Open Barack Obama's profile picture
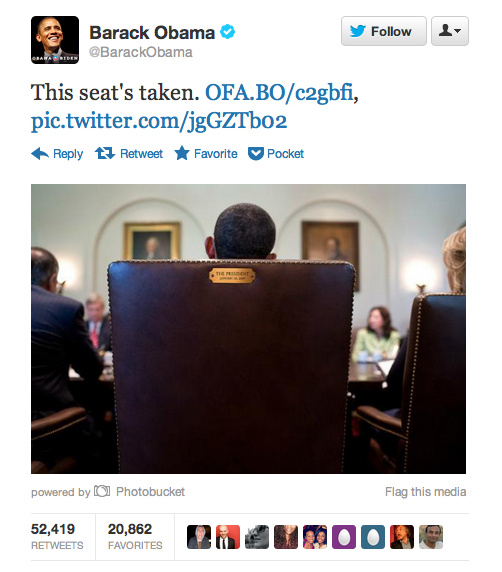502x572 pixels. tap(55, 40)
